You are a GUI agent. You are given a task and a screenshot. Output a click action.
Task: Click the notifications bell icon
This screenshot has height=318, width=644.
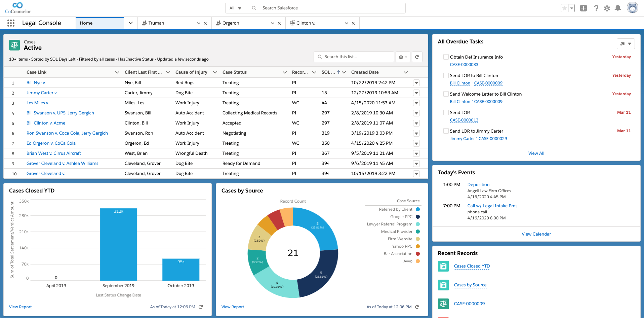tap(617, 8)
